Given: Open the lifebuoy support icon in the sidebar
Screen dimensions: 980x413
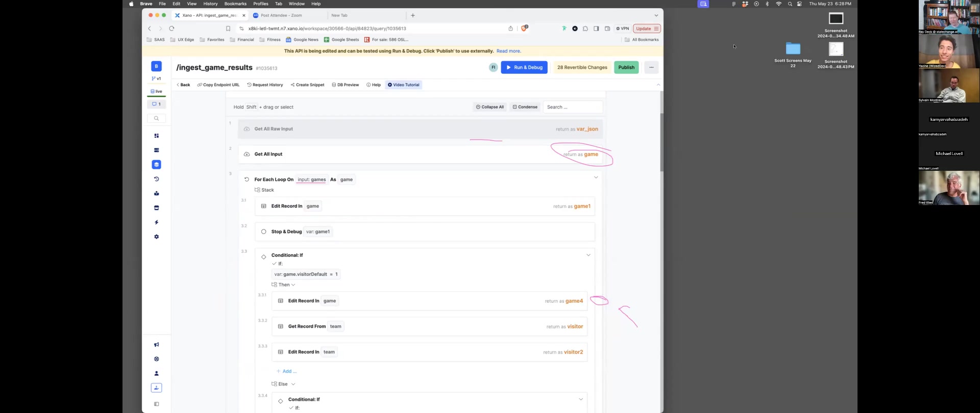Looking at the screenshot, I should [156, 359].
